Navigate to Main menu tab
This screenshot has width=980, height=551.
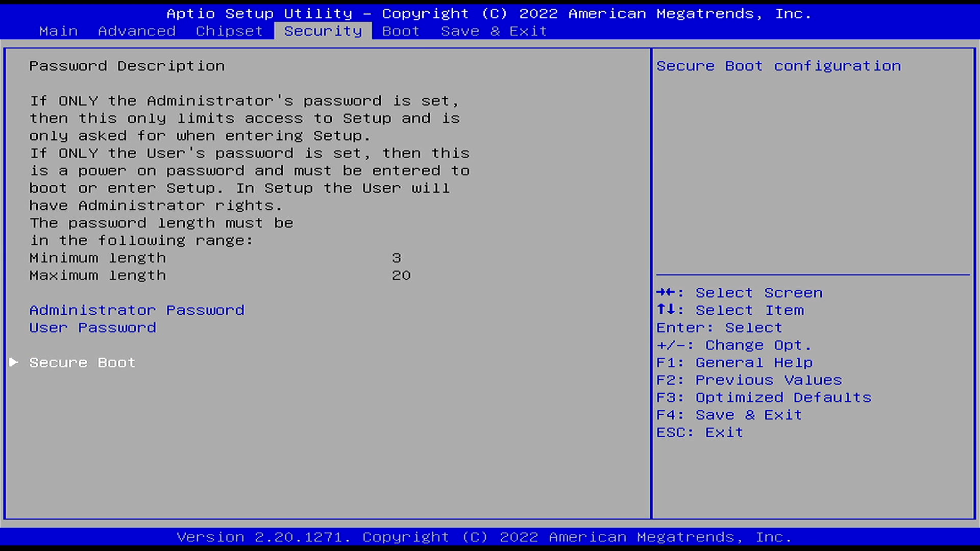tap(59, 31)
